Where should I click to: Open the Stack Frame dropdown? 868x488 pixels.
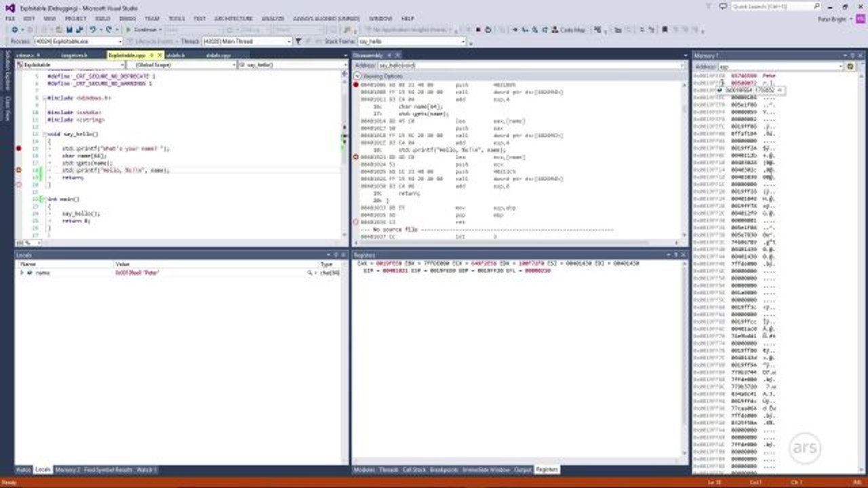point(412,41)
